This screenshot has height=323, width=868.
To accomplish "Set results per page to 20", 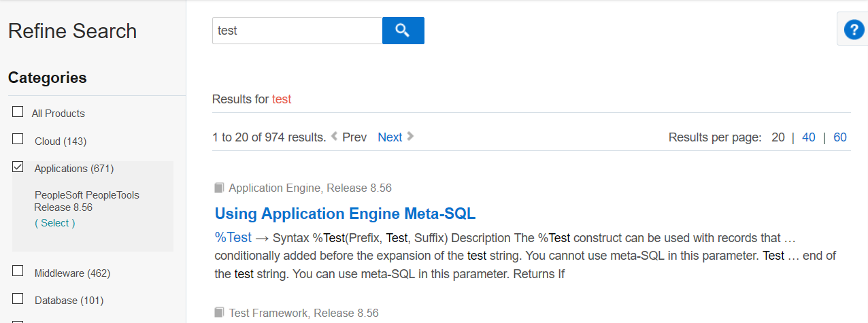I will (778, 137).
